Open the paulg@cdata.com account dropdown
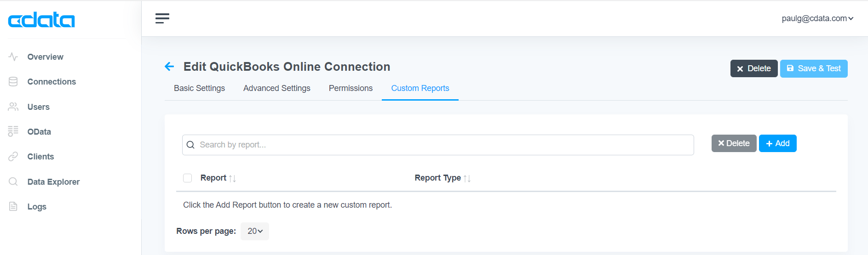Viewport: 868px width, 255px height. (817, 18)
